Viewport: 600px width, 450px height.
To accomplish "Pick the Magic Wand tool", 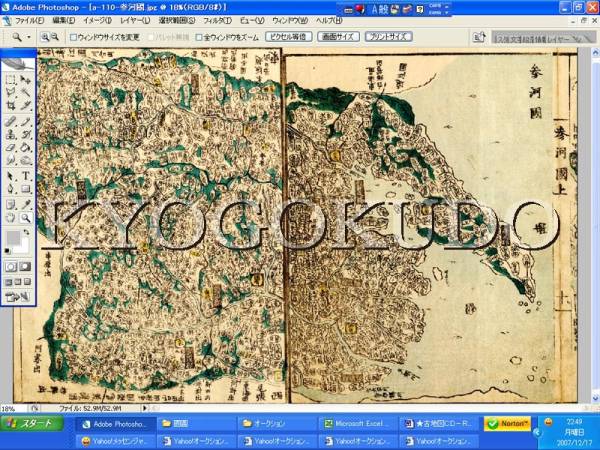I will point(25,92).
